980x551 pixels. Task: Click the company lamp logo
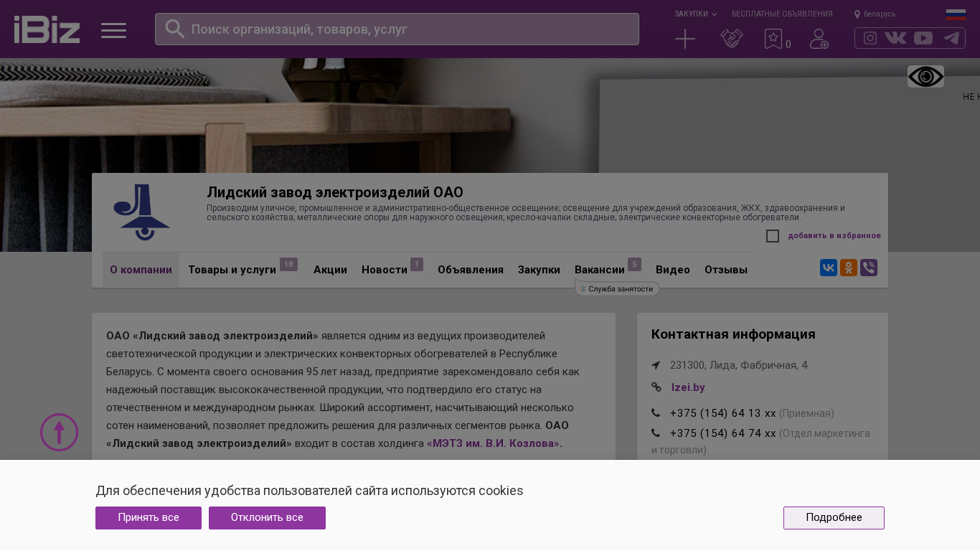142,212
